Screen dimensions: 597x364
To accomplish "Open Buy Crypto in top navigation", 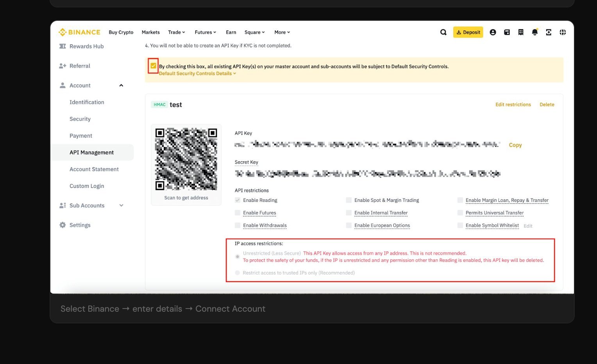I will (x=121, y=32).
